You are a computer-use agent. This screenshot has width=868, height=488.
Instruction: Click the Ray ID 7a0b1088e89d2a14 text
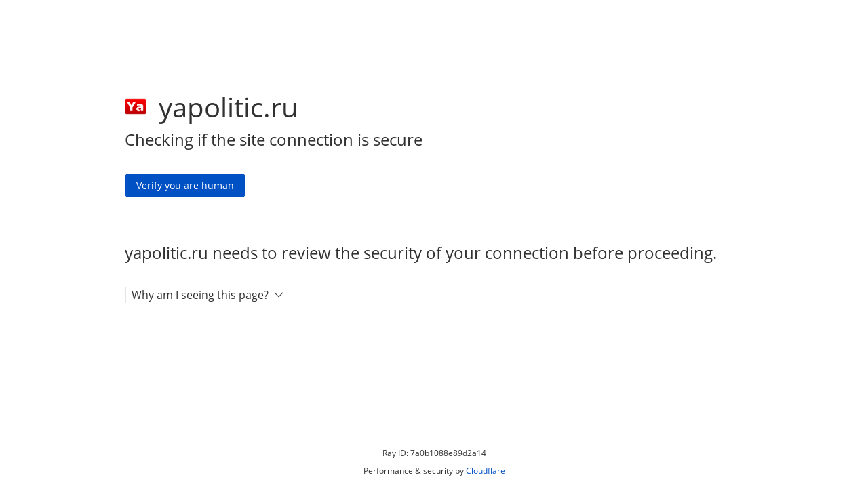click(x=434, y=453)
